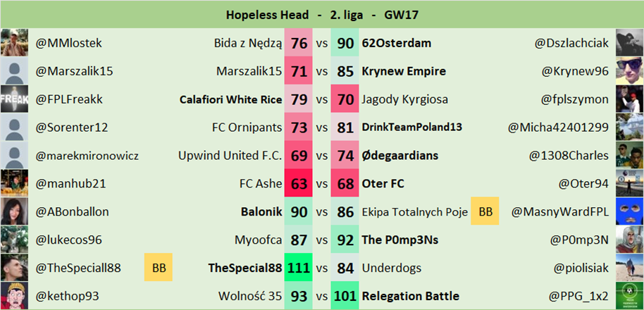The image size is (644, 310).
Task: Click the BB badge beside Ekipa Totalnych Poje
Action: point(485,211)
